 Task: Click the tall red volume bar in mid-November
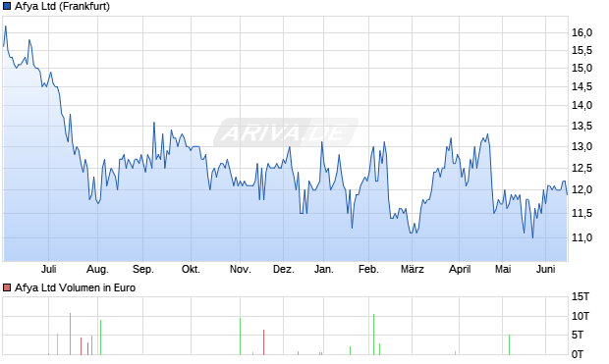[x=263, y=342]
